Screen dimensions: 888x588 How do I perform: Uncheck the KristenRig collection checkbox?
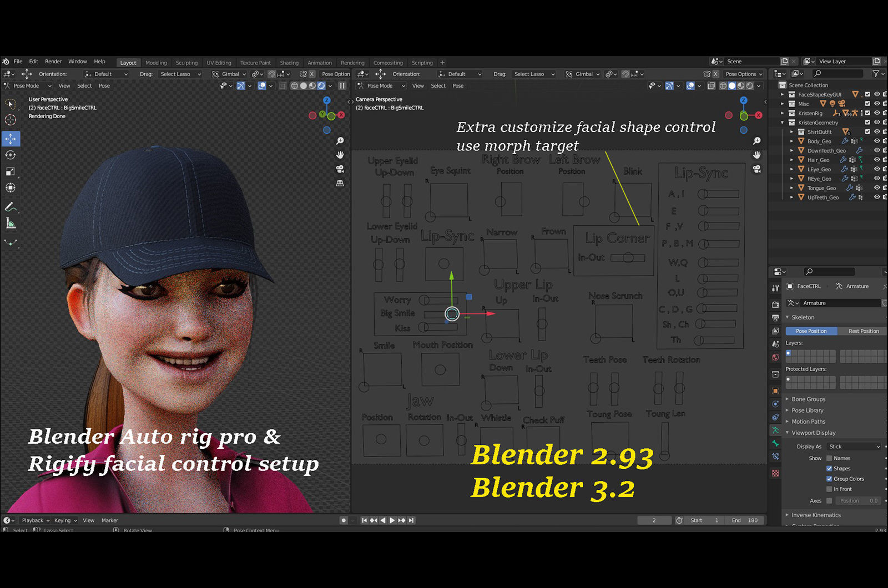[x=867, y=113]
